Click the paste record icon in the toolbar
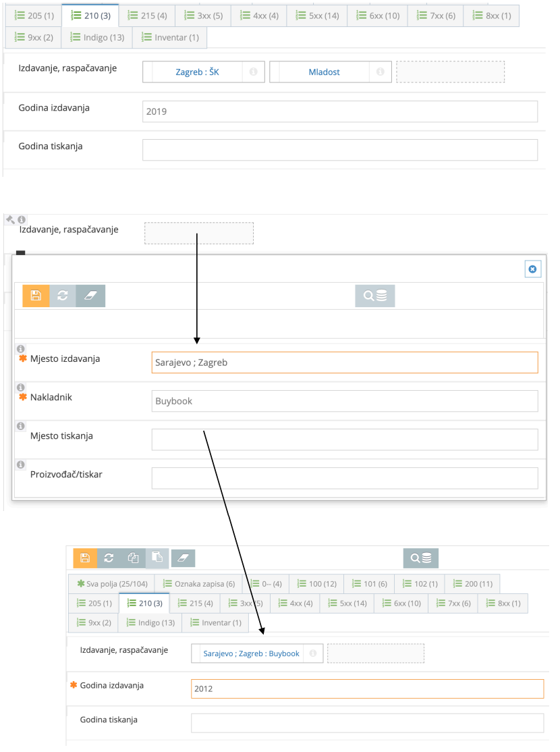This screenshot has width=560, height=752. 157,558
